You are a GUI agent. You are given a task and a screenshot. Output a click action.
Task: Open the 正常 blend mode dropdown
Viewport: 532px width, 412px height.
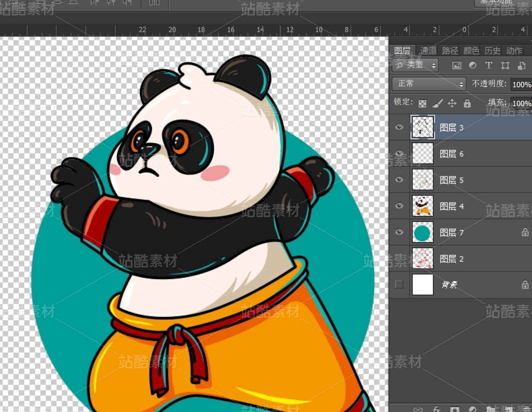[429, 84]
